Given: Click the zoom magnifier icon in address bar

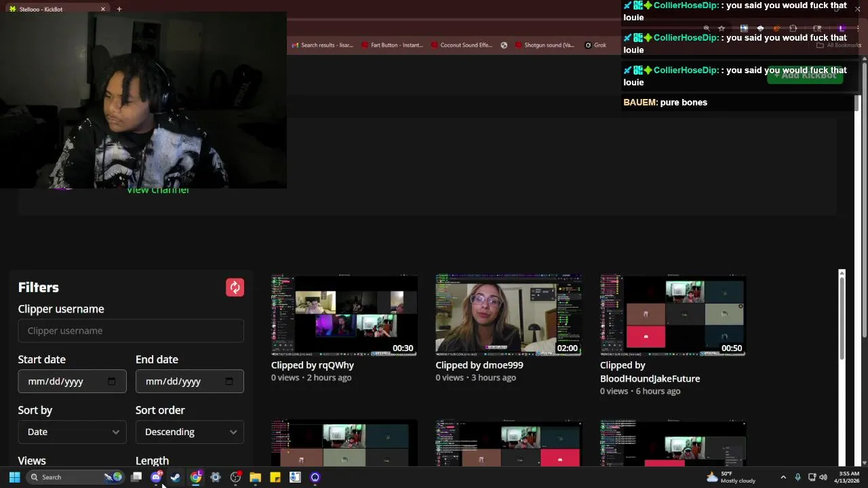Looking at the screenshot, I should 706,28.
